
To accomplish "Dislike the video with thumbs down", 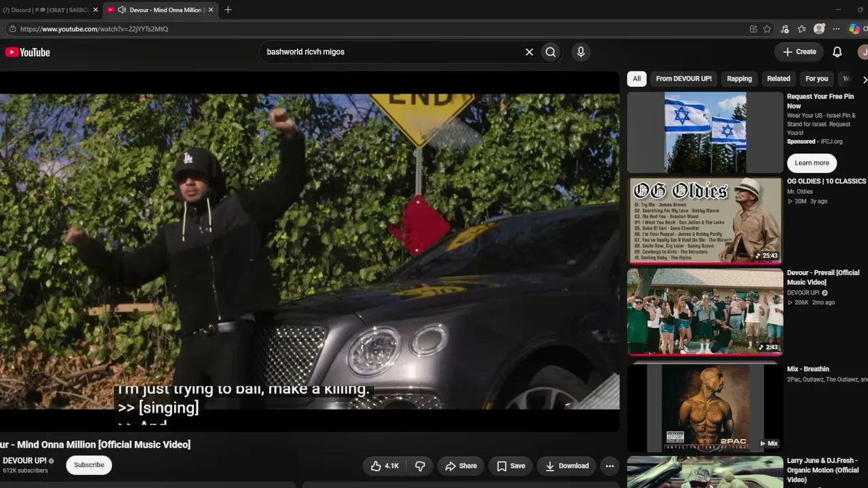I will point(420,466).
